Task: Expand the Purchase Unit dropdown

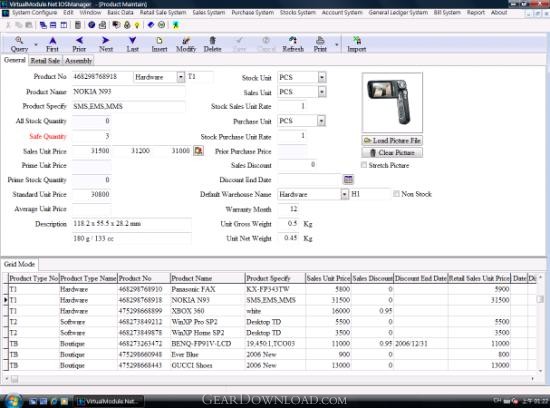Action: click(x=321, y=121)
